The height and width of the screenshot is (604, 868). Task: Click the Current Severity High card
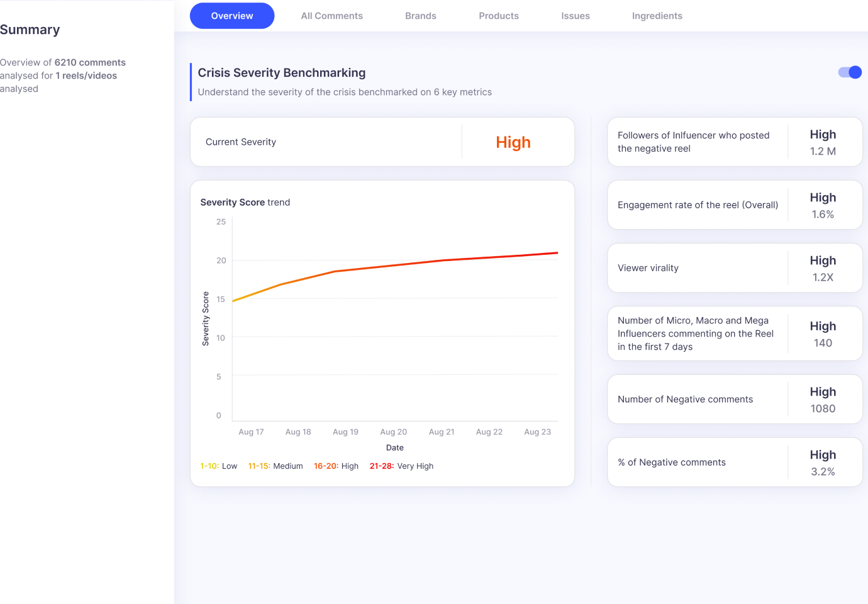pos(382,142)
